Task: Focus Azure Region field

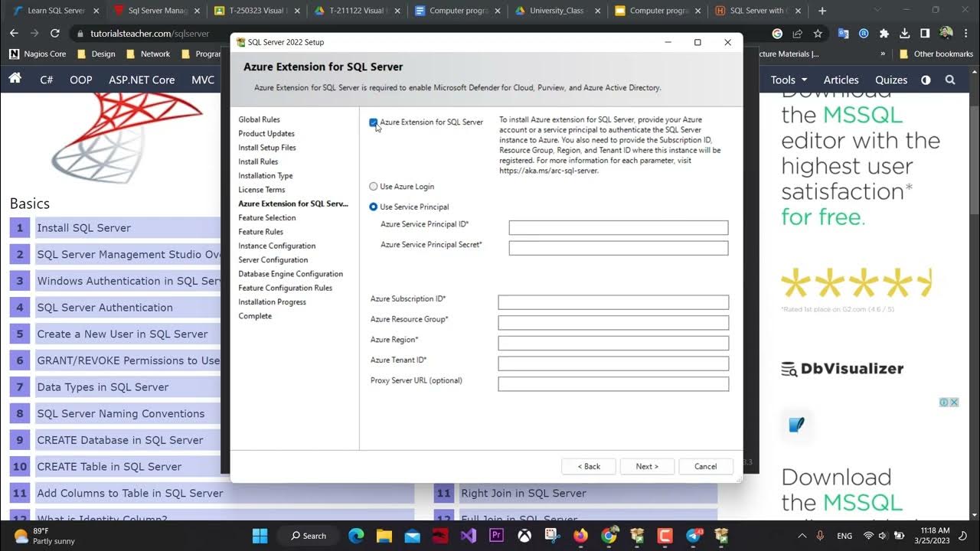Action: pos(613,343)
